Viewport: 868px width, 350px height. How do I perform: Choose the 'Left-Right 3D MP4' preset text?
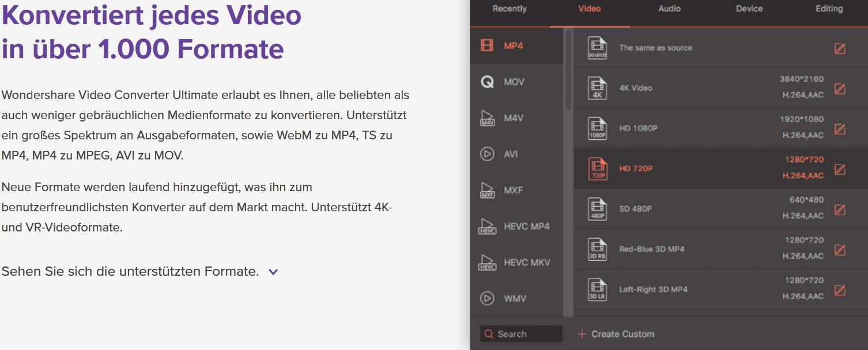pyautogui.click(x=653, y=290)
